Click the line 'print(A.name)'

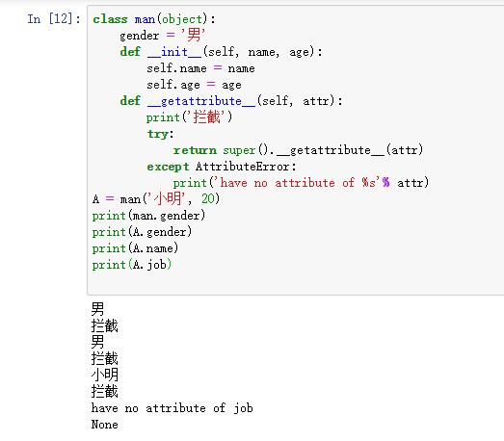point(135,248)
